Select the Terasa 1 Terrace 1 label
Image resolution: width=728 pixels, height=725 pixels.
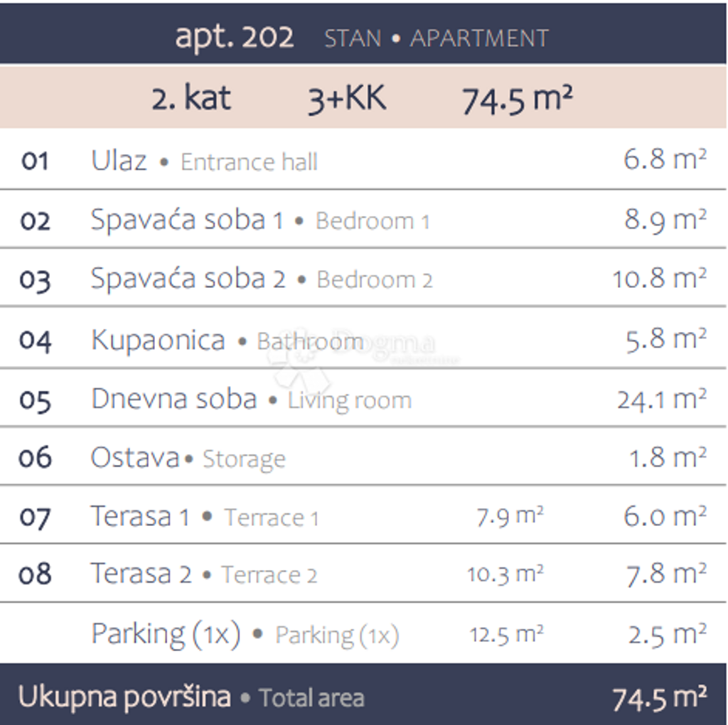[x=205, y=516]
